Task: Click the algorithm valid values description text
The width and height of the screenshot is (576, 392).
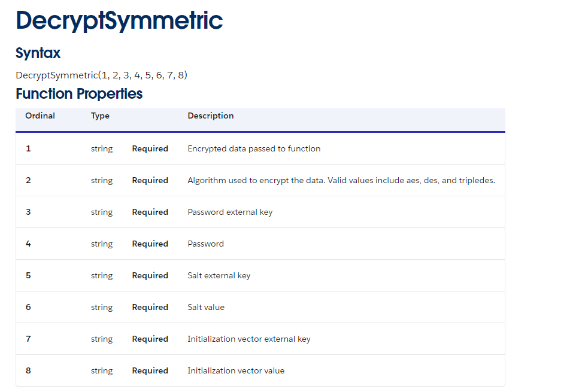Action: 341,180
